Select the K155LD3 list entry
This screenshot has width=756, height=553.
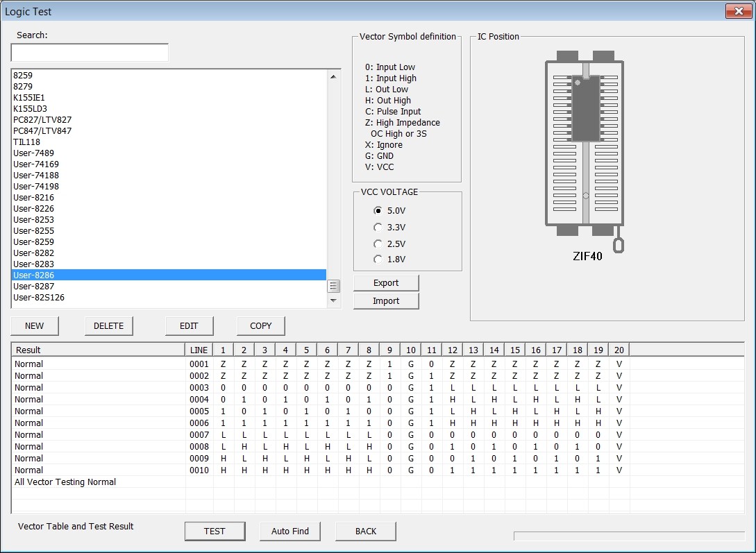pyautogui.click(x=169, y=109)
